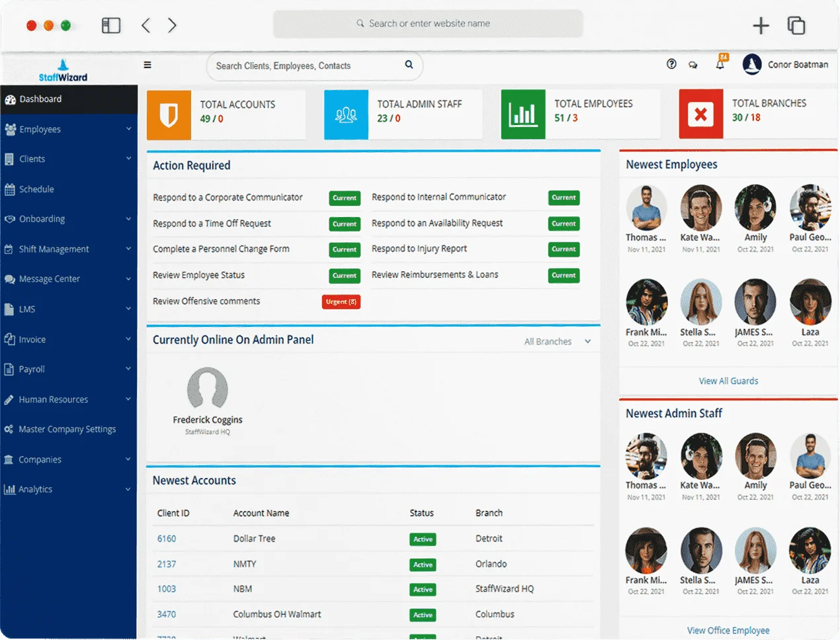Open client ID 6160 for Dollar Tree
Viewport: 840px width, 640px height.
167,538
